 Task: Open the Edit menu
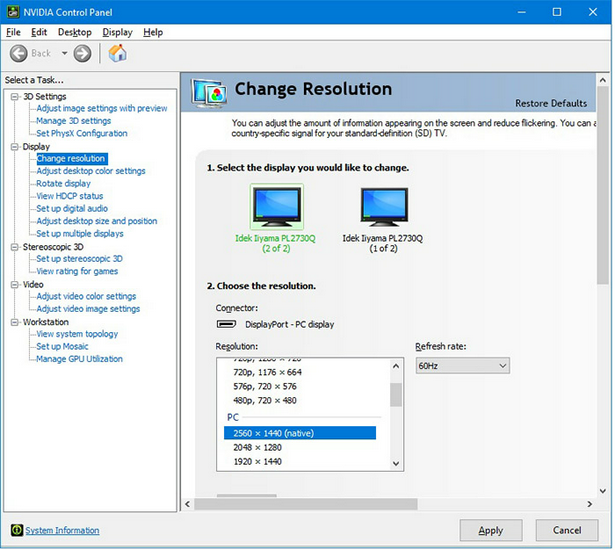click(x=39, y=32)
